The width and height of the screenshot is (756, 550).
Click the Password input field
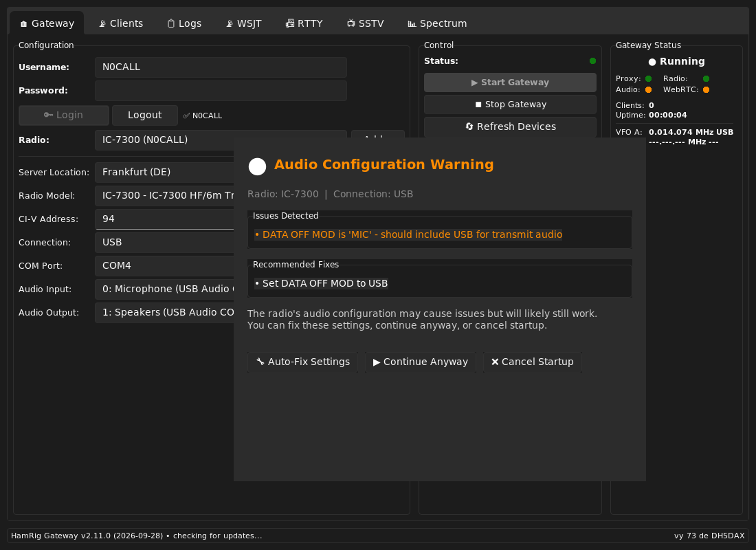tap(221, 91)
